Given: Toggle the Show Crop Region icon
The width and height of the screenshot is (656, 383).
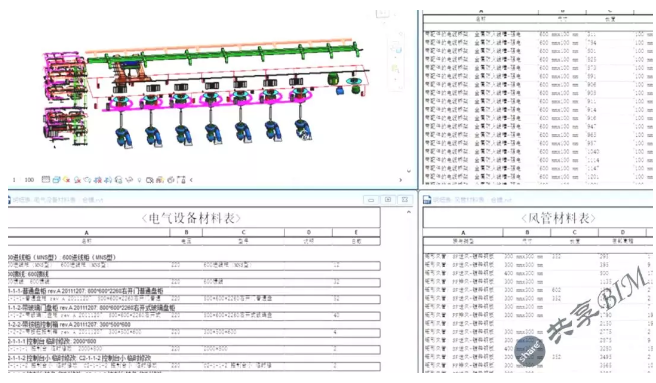Looking at the screenshot, I should 108,180.
